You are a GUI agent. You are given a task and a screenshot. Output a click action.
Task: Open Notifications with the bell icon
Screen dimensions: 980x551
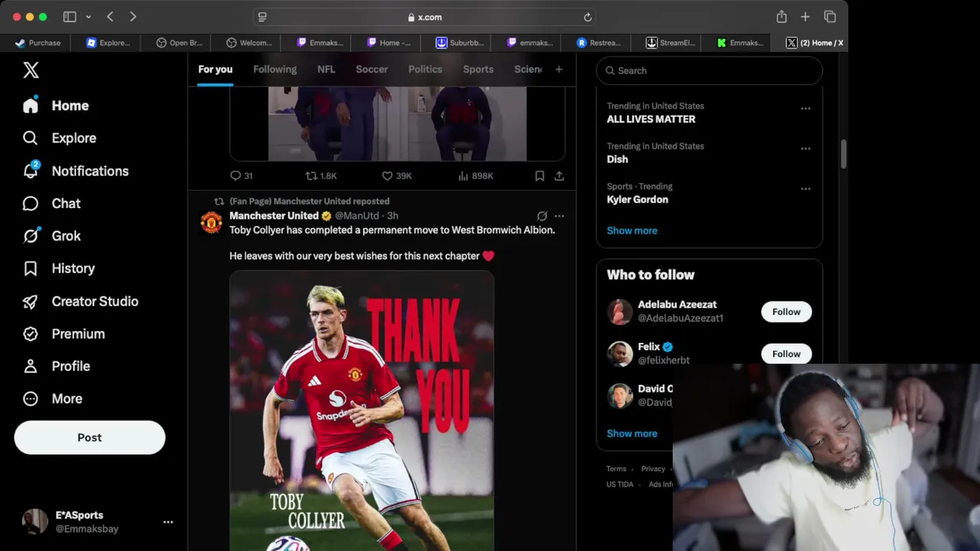[75, 171]
